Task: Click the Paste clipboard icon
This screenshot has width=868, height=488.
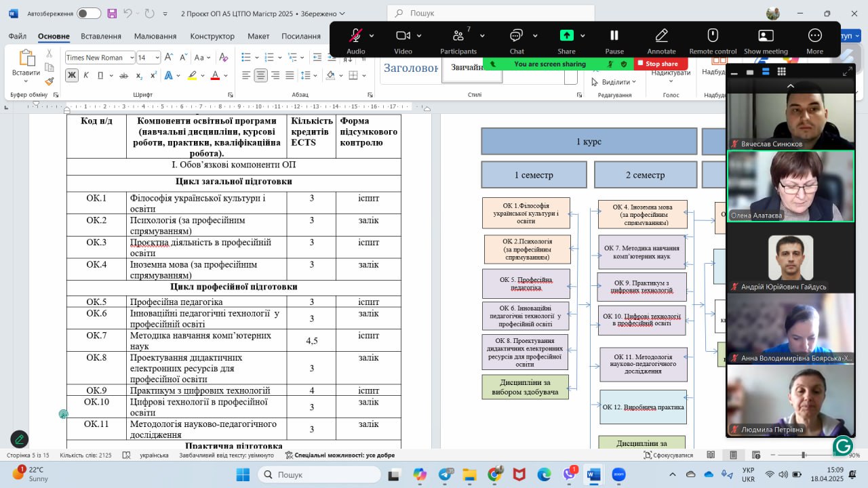Action: point(26,59)
